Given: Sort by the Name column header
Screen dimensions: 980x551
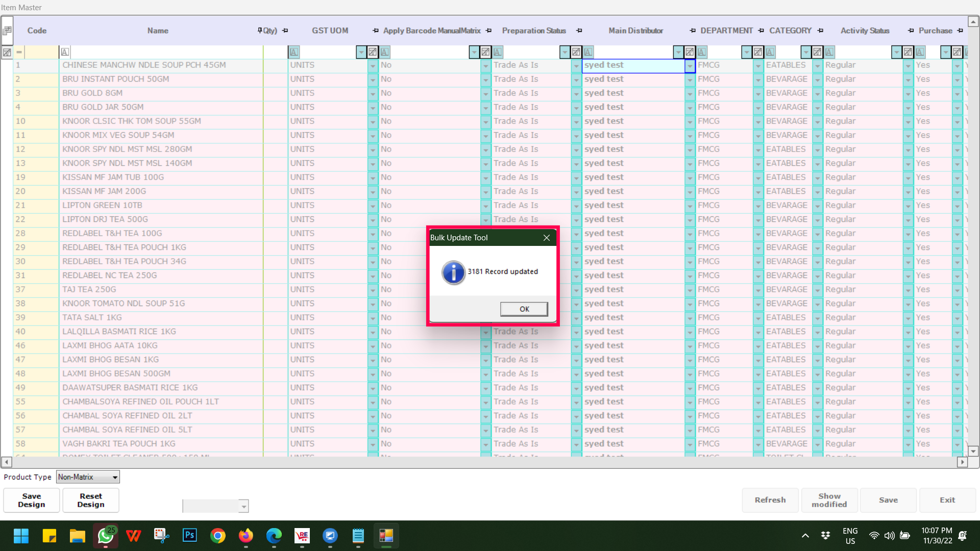Looking at the screenshot, I should [x=158, y=31].
